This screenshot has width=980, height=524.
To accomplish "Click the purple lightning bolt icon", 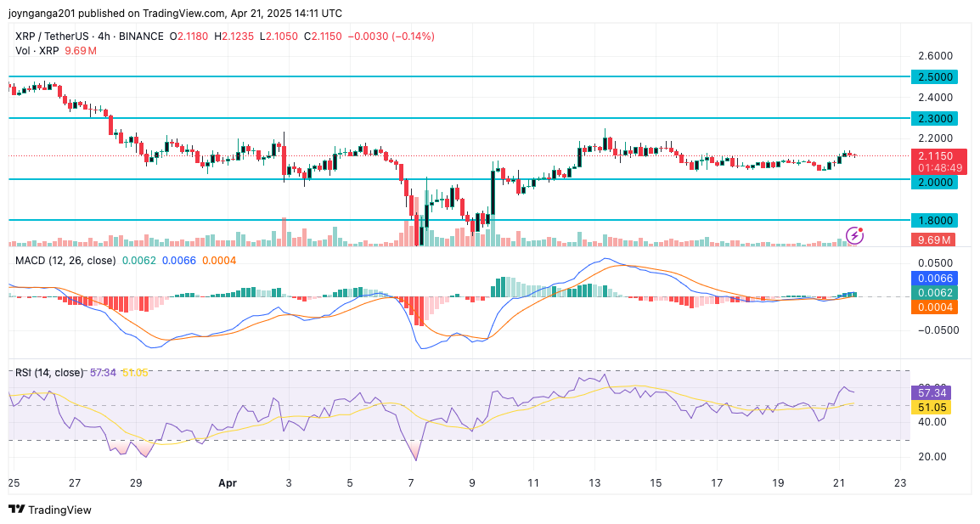I will tap(855, 235).
